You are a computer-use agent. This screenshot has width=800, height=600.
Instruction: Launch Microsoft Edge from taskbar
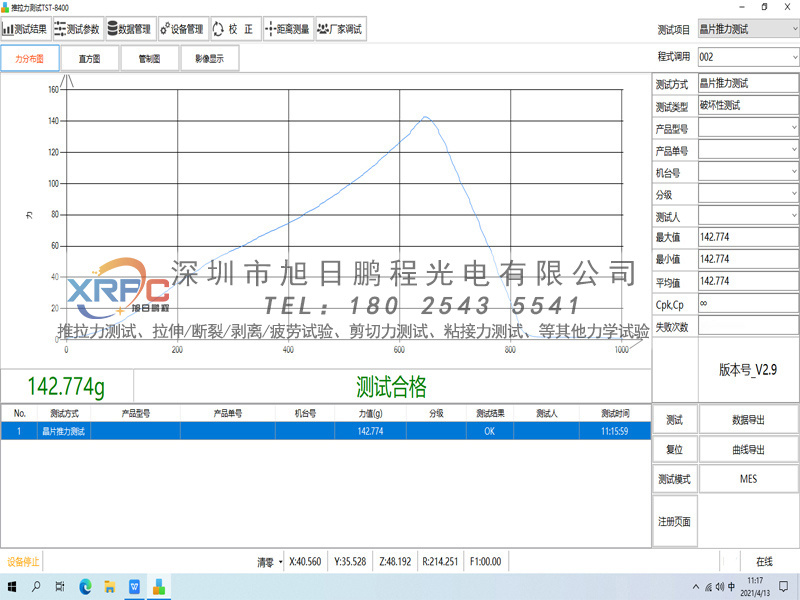tap(85, 587)
